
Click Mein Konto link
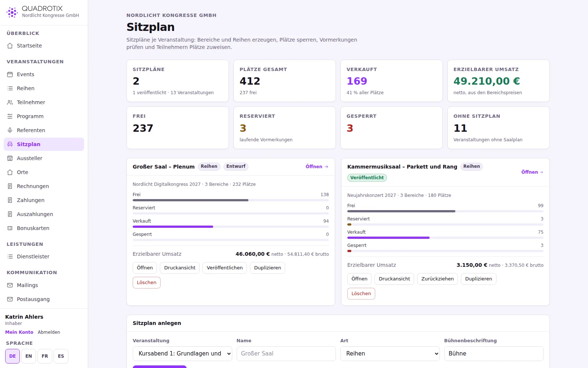[19, 332]
